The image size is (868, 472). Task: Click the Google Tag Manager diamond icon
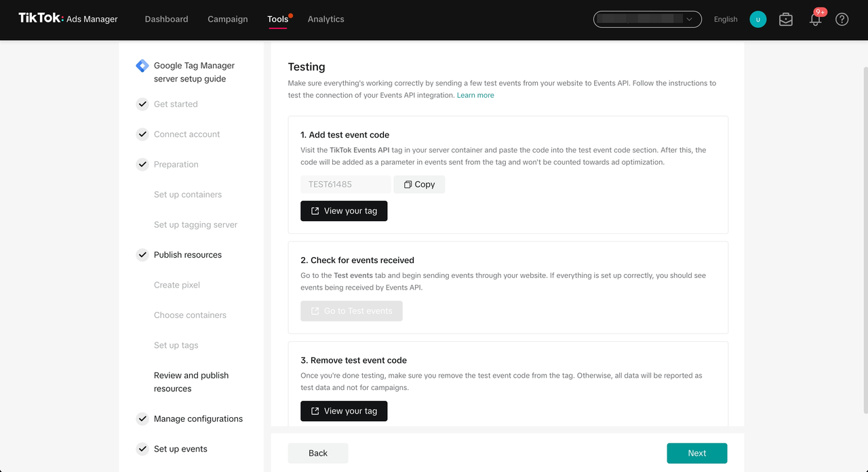click(142, 65)
